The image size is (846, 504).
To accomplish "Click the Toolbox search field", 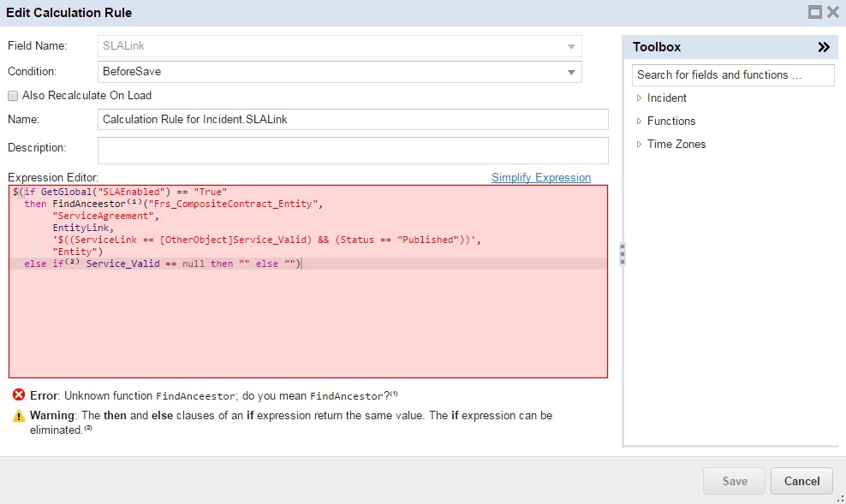I will (732, 75).
